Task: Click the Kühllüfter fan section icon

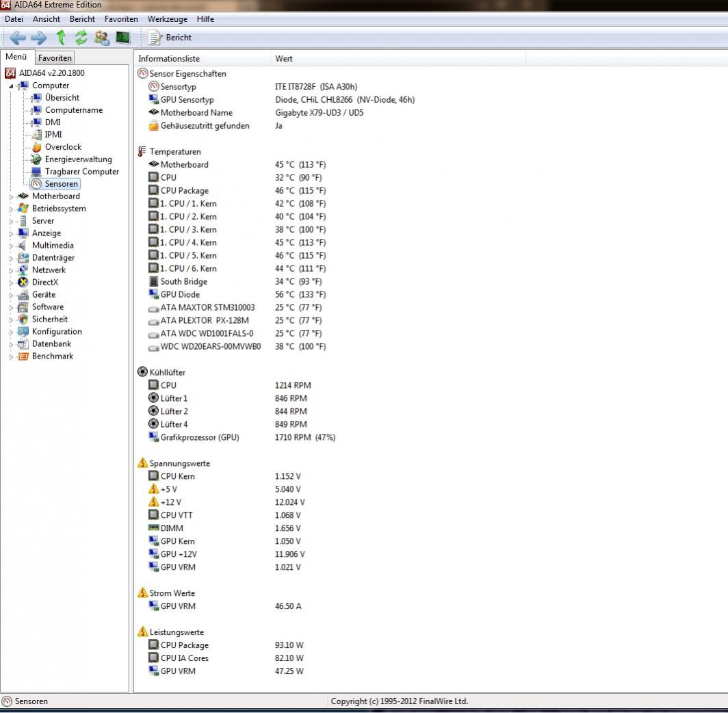Action: pos(142,372)
